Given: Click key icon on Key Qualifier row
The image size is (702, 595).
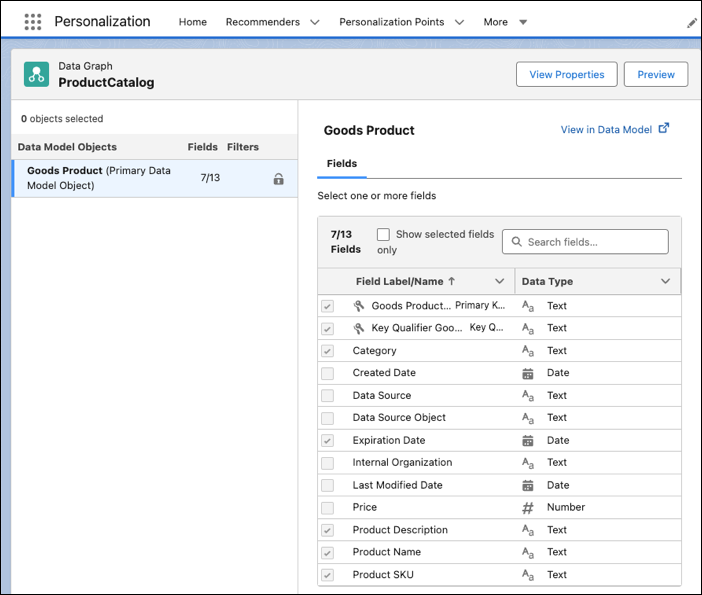Looking at the screenshot, I should coord(359,328).
